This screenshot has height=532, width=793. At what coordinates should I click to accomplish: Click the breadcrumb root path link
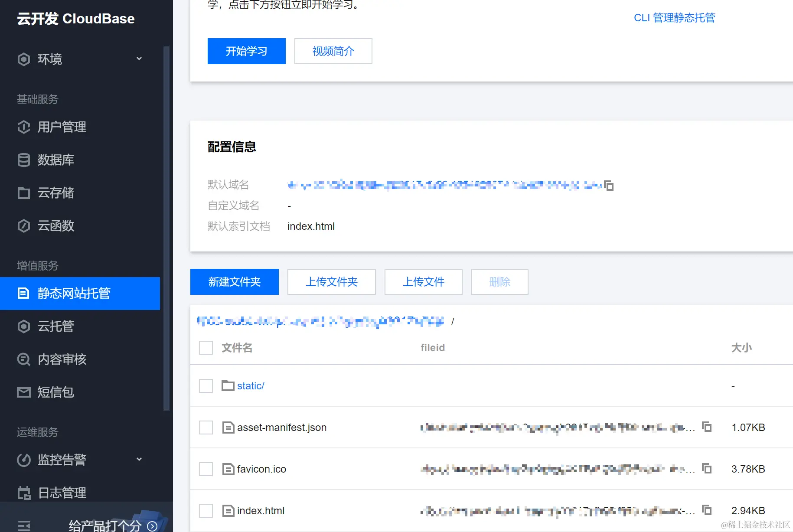[x=321, y=321]
